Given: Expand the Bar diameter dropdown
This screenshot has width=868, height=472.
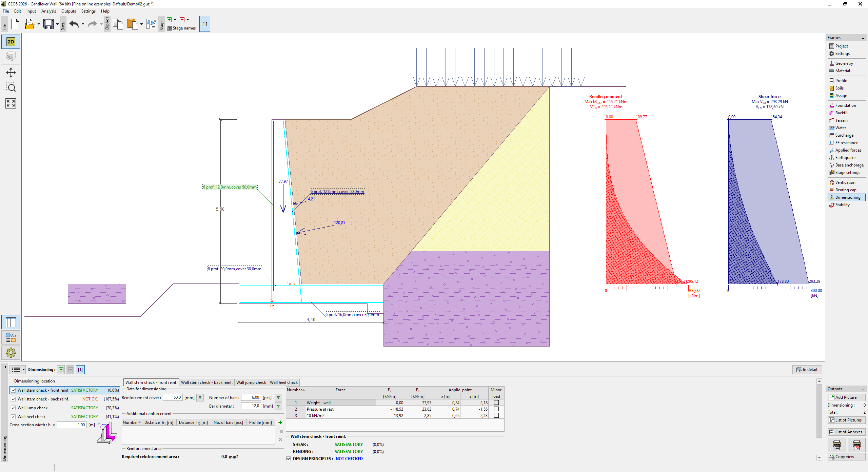Looking at the screenshot, I should (x=278, y=406).
